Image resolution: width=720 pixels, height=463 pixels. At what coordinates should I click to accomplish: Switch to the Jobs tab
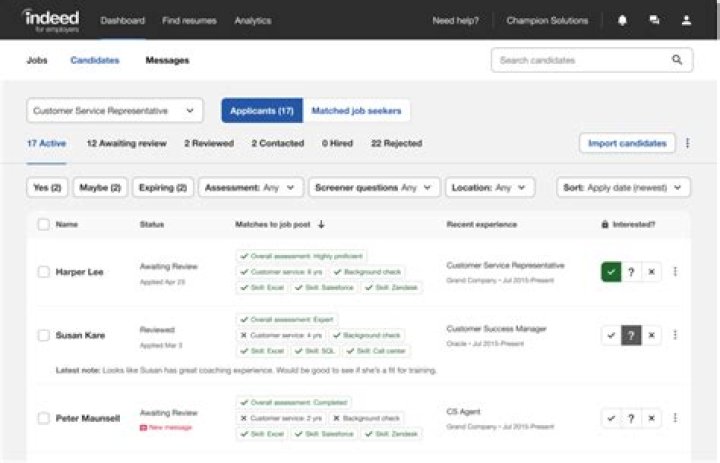(37, 60)
